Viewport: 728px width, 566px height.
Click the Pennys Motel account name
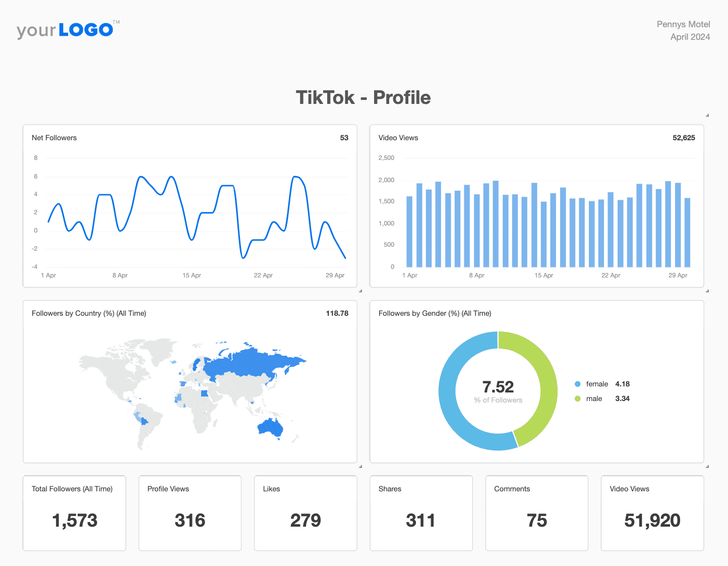click(683, 24)
